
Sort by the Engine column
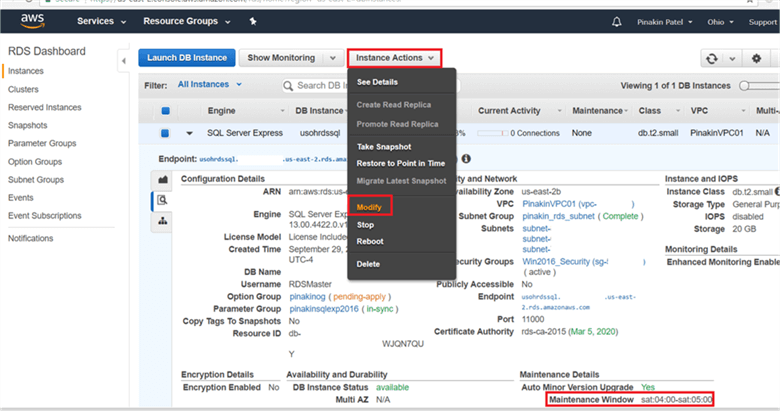[x=221, y=111]
